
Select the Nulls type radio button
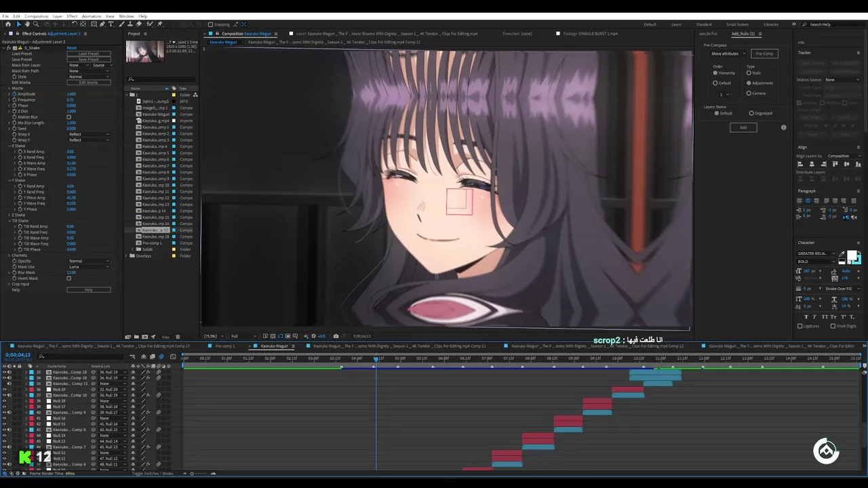point(749,73)
